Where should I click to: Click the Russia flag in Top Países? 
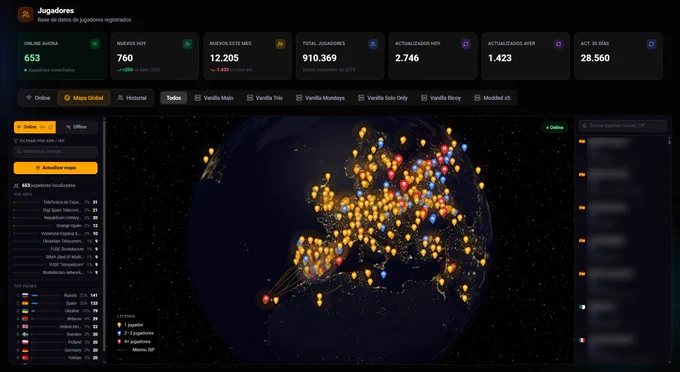tap(25, 295)
